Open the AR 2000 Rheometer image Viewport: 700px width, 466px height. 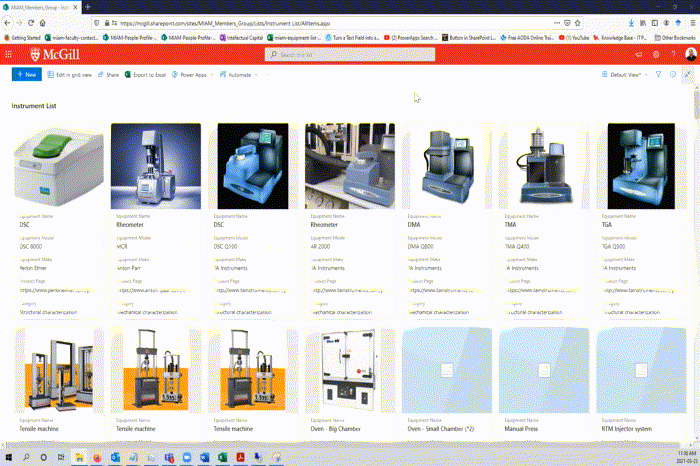coord(350,166)
